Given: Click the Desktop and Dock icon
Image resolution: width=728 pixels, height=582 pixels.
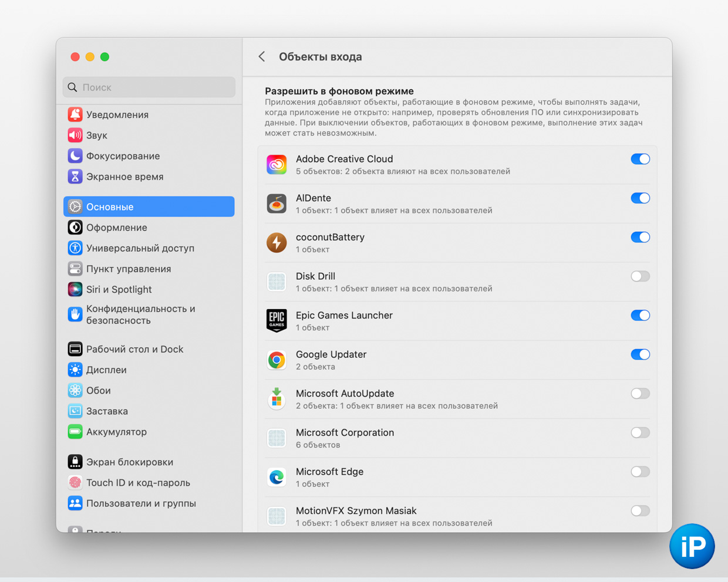Looking at the screenshot, I should click(x=75, y=349).
